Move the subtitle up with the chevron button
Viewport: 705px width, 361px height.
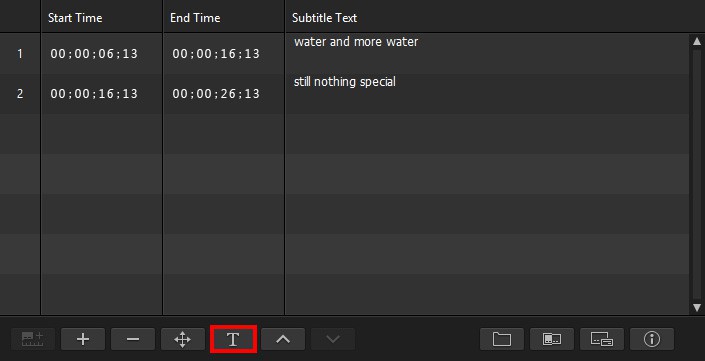click(x=283, y=339)
